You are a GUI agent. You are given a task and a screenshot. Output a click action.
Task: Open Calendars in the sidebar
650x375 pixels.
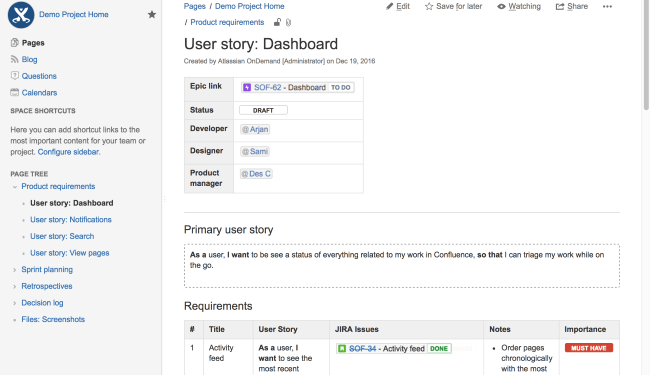point(39,92)
